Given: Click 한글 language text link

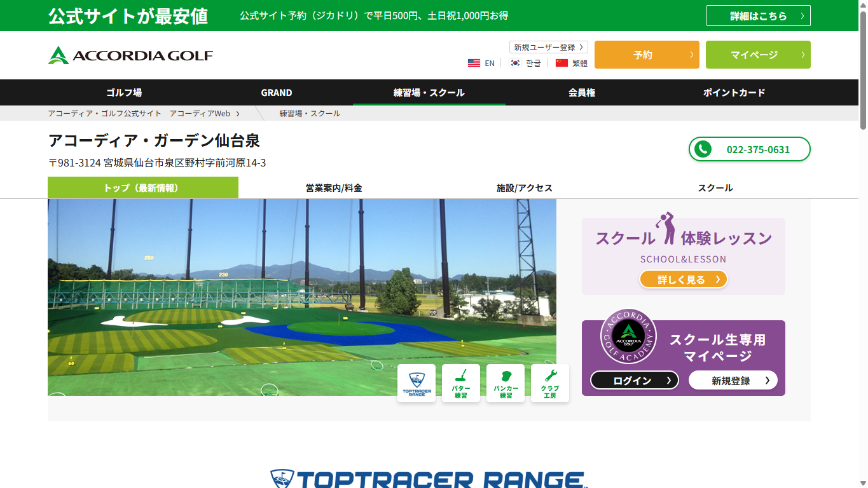Looking at the screenshot, I should point(534,63).
